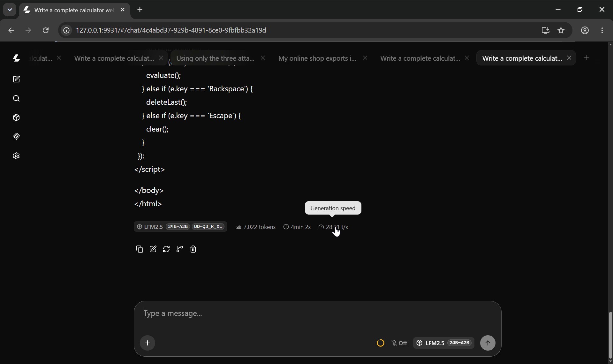This screenshot has height=364, width=613.
Task: Reload the browser page
Action: click(46, 30)
